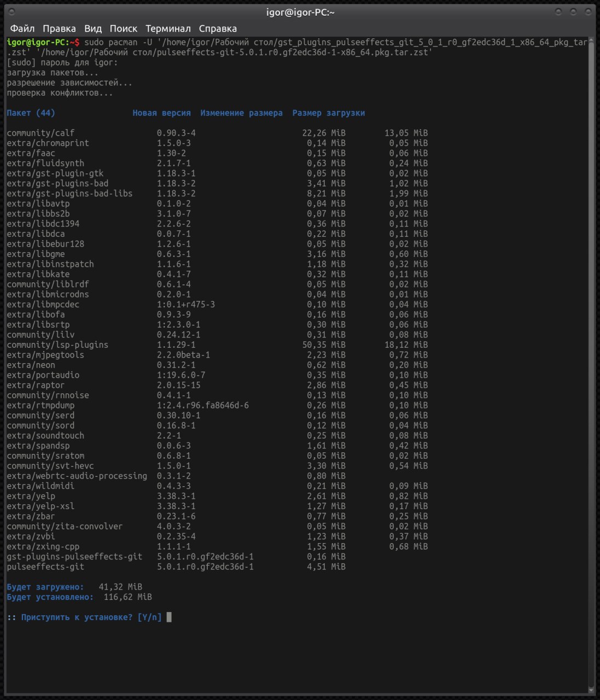
Task: Click the scrollbar up arrow
Action: (591, 39)
